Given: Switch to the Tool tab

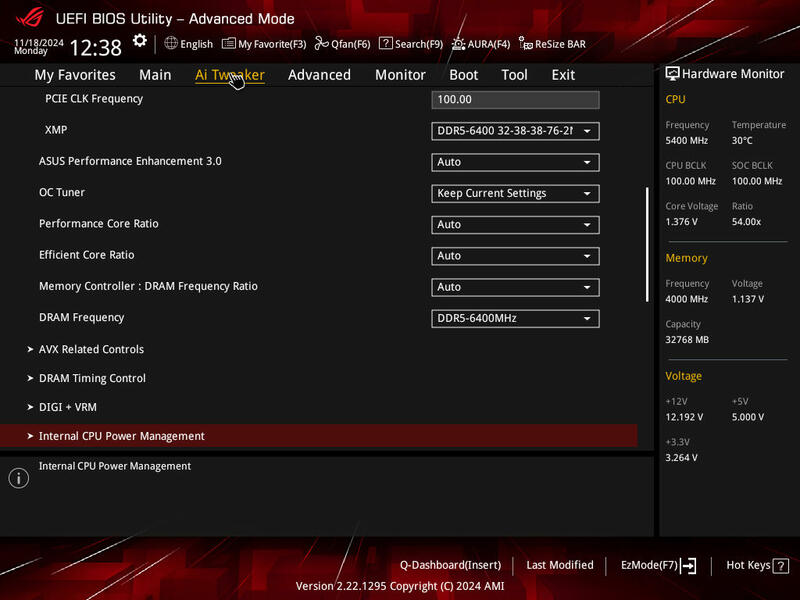Looking at the screenshot, I should pos(514,75).
